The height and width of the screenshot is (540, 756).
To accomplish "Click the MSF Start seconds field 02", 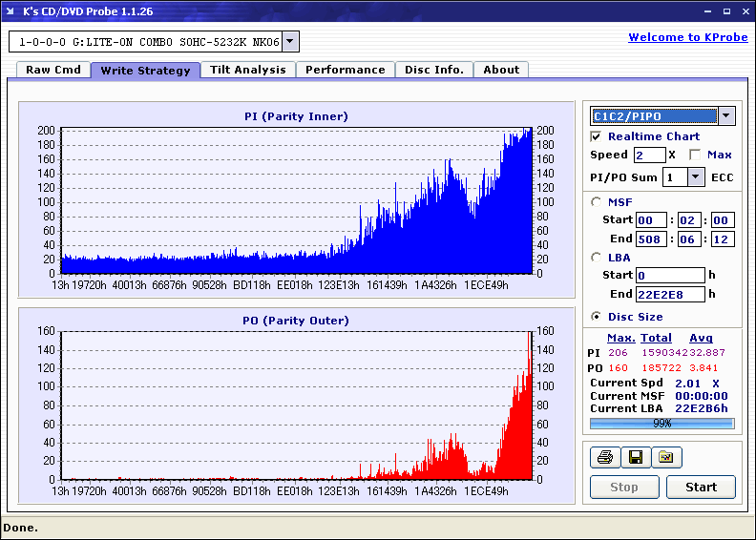I will 688,220.
